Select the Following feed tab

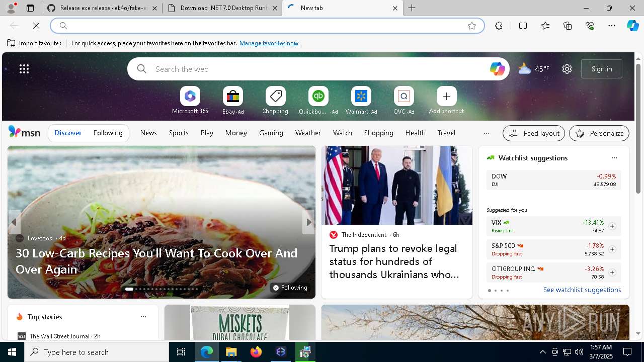click(108, 133)
